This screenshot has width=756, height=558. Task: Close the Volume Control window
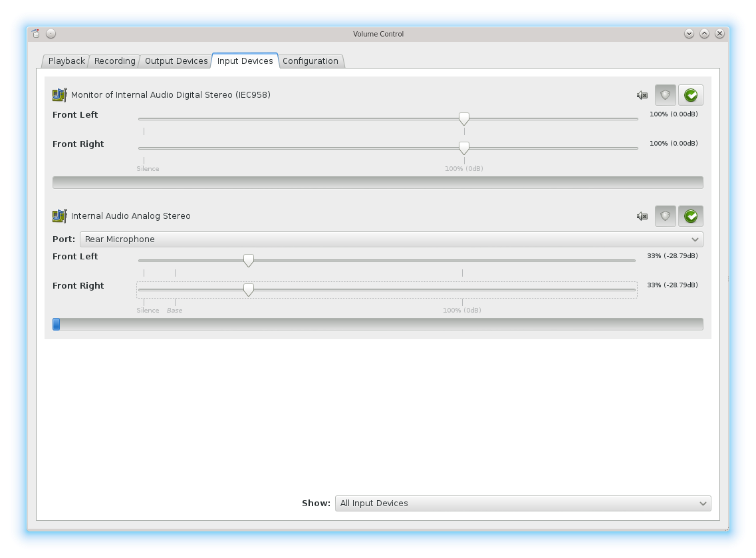(x=720, y=33)
